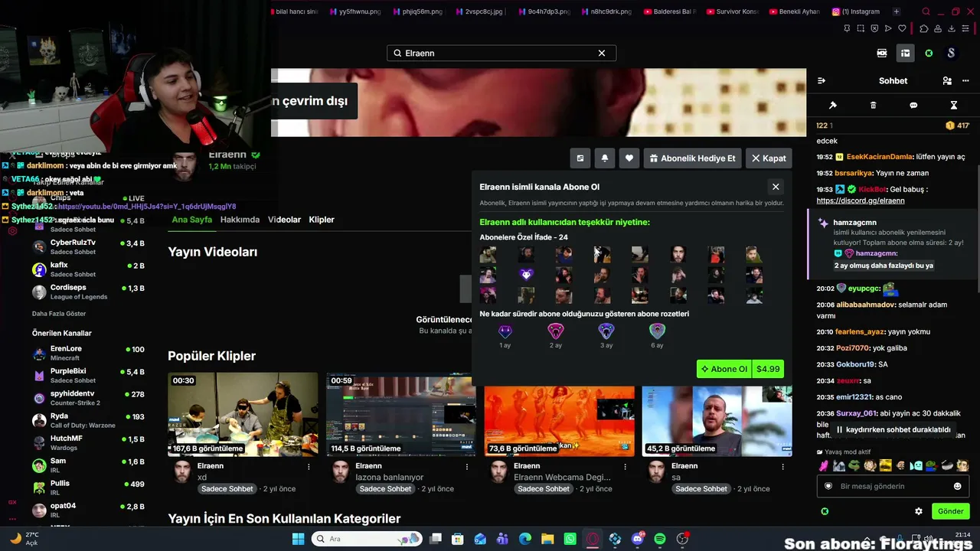Open chat settings gear icon

click(x=919, y=511)
